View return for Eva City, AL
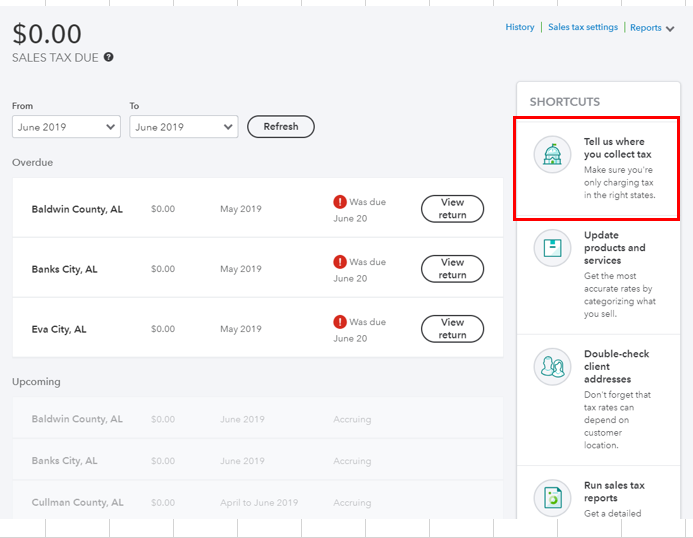Viewport: 693px width, 538px height. coord(452,329)
